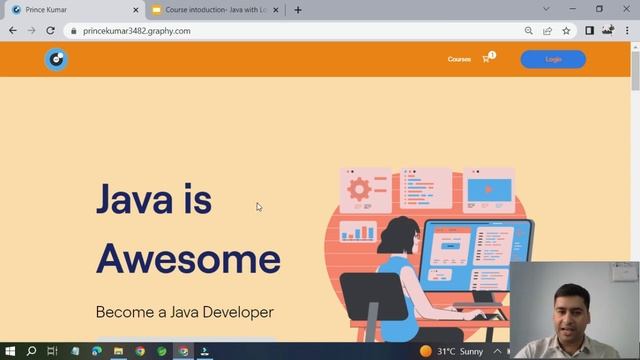Click the site logo in orange header
This screenshot has width=640, height=360.
pos(56,60)
